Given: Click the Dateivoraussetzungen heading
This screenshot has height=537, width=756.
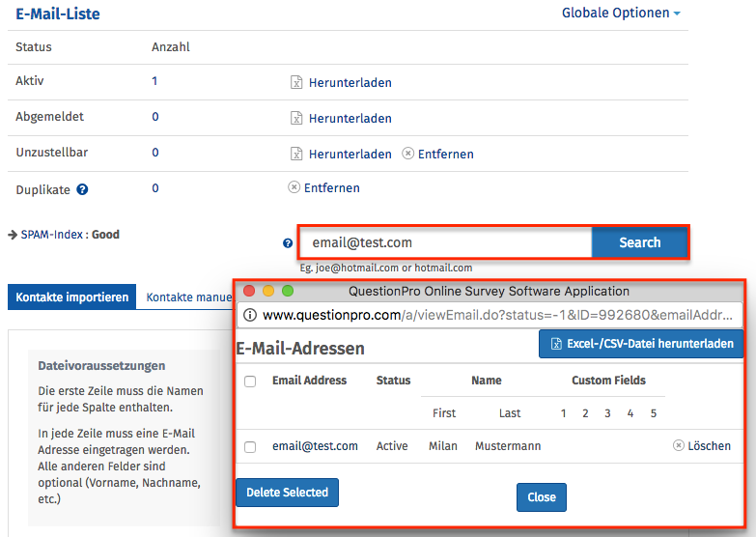Looking at the screenshot, I should point(101,366).
